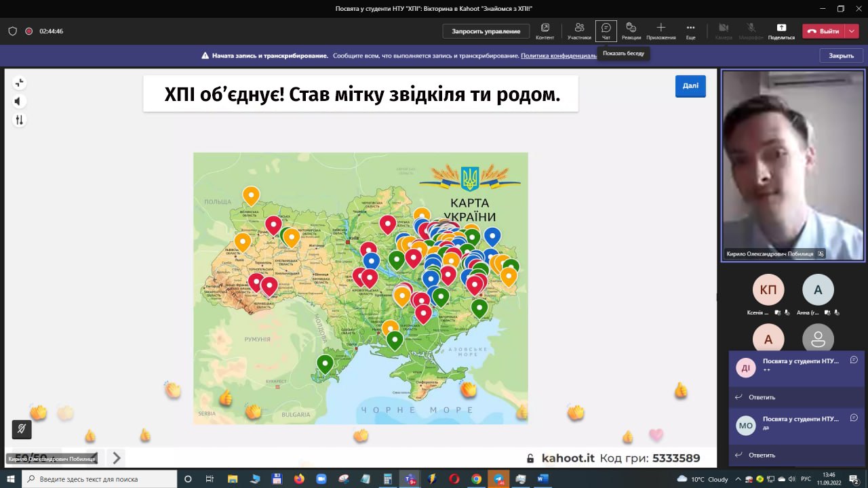
Task: Switch to Microsoft Teams taskbar icon
Action: [410, 479]
